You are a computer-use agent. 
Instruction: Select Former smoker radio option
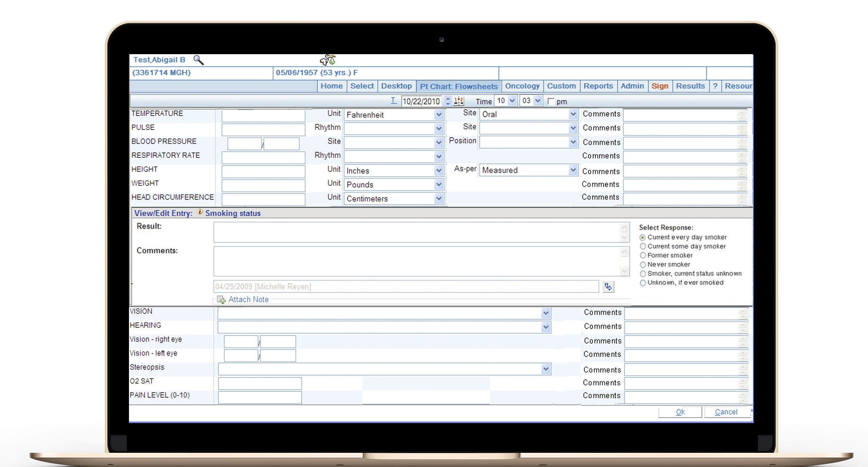click(643, 255)
